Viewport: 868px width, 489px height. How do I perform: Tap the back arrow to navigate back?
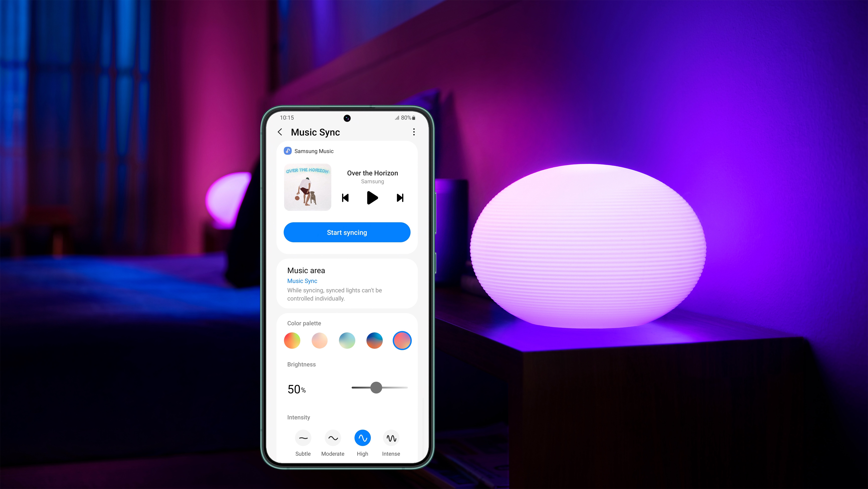click(281, 132)
